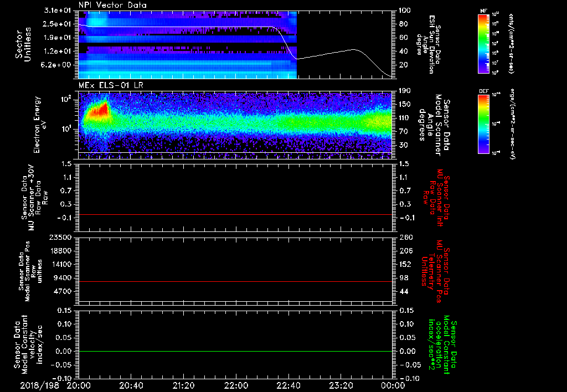
Task: Click the "Electron Energy eV" axis label
Action: pos(40,125)
